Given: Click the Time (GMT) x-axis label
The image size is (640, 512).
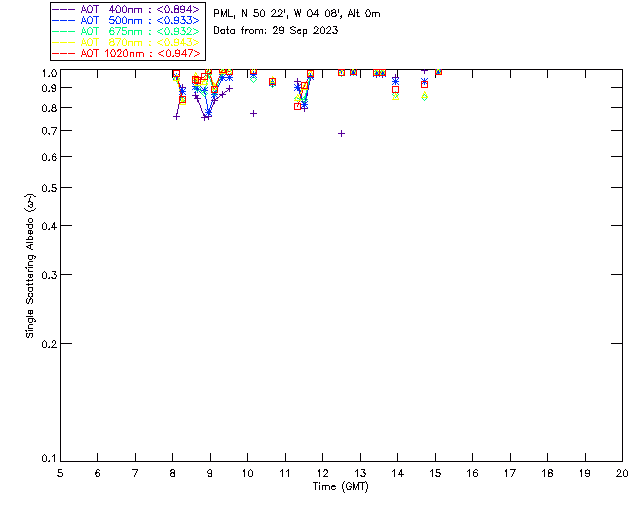Looking at the screenshot, I should click(340, 485).
